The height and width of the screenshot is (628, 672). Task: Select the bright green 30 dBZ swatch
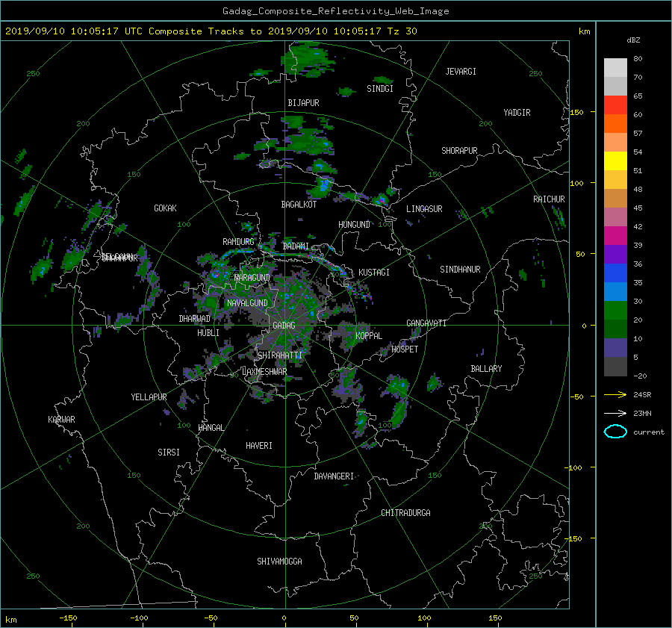(615, 310)
